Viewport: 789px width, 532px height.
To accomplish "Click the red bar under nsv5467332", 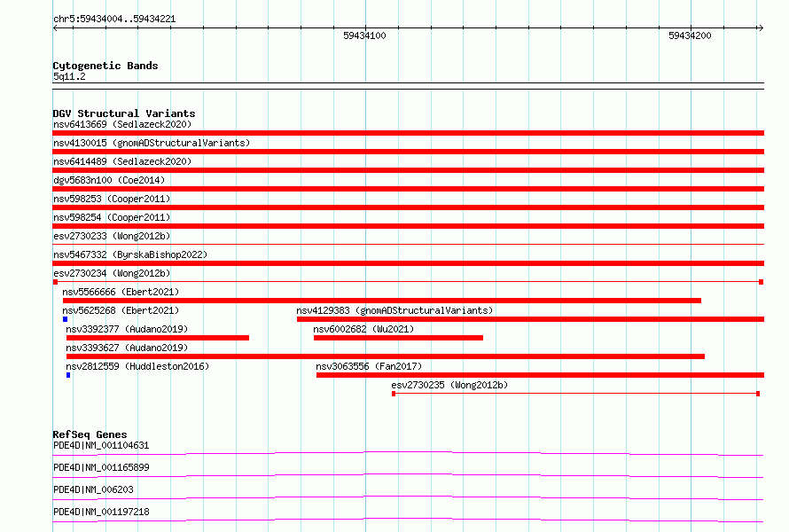I will click(x=408, y=263).
